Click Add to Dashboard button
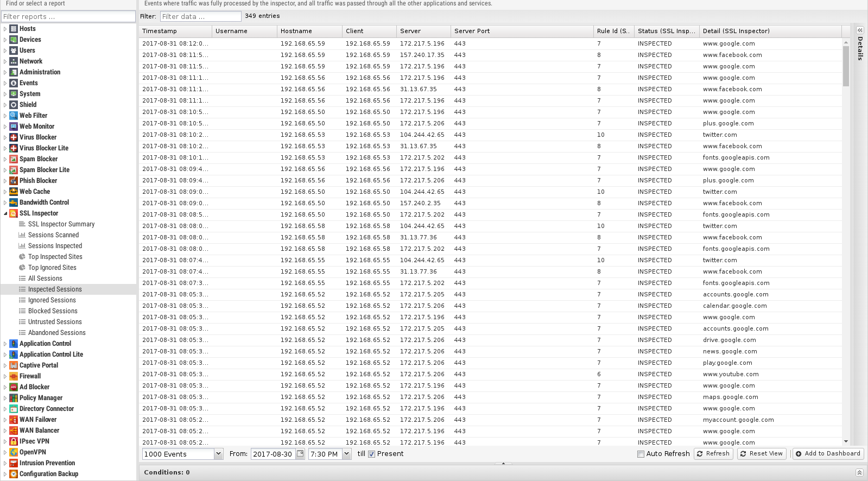This screenshot has height=481, width=868. pos(828,454)
